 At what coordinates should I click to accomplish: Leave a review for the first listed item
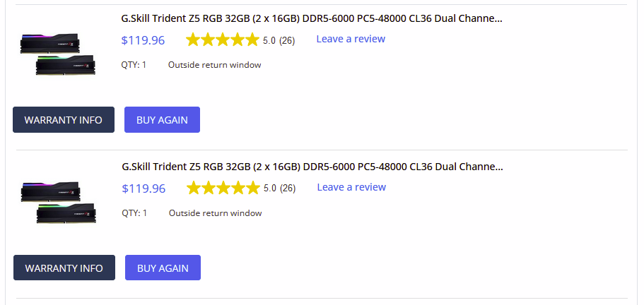(x=351, y=39)
